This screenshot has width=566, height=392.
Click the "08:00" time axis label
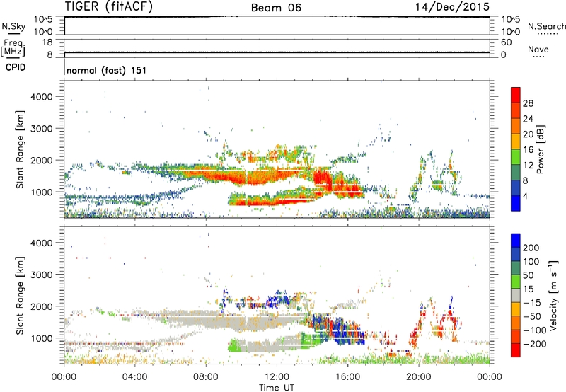coord(206,377)
